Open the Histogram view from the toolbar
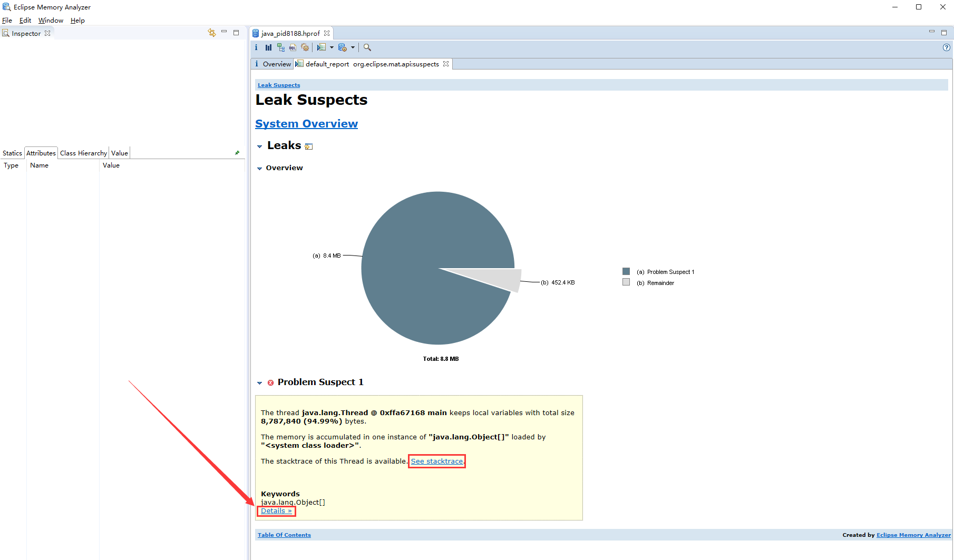954x560 pixels. tap(268, 47)
